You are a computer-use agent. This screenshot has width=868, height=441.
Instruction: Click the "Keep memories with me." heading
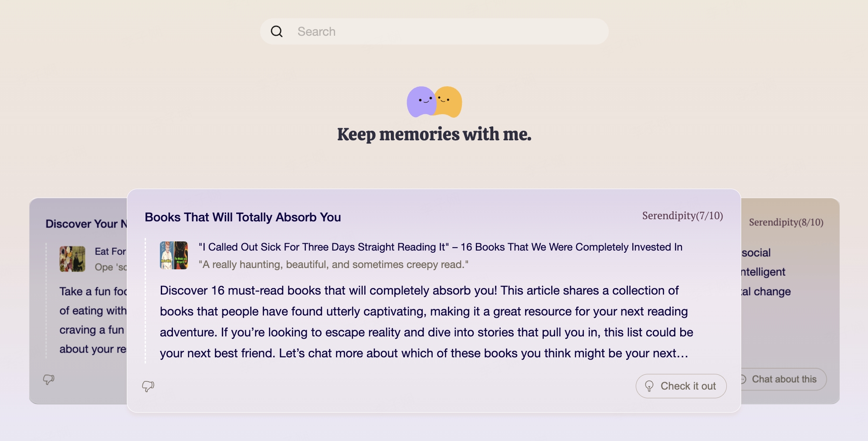point(434,134)
